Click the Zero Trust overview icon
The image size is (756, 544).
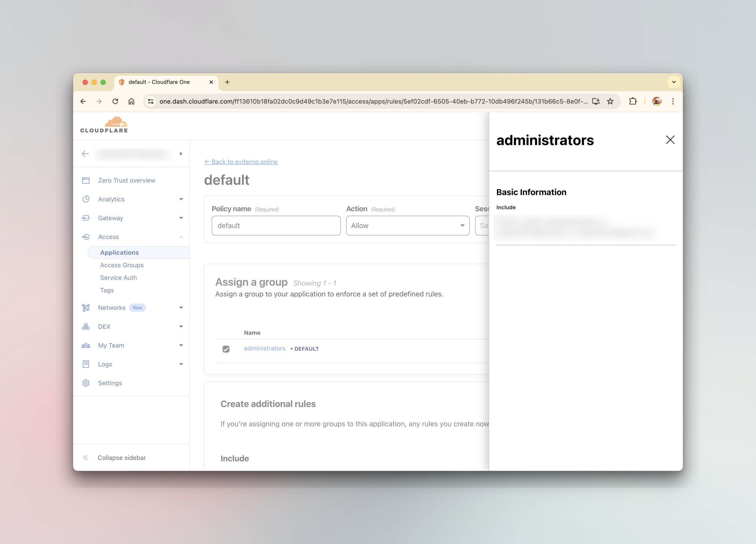point(86,180)
